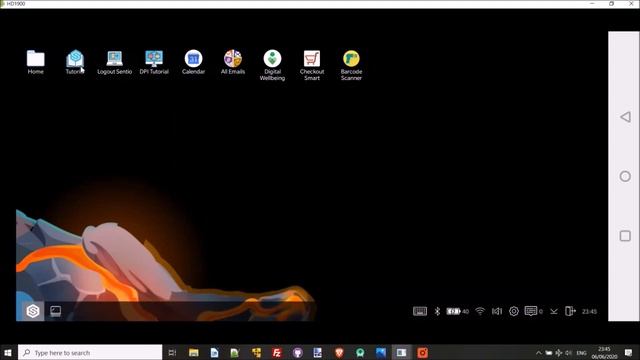Screen dimensions: 640x360
Task: Open FileZilla from the Windows taskbar
Action: coord(277,352)
